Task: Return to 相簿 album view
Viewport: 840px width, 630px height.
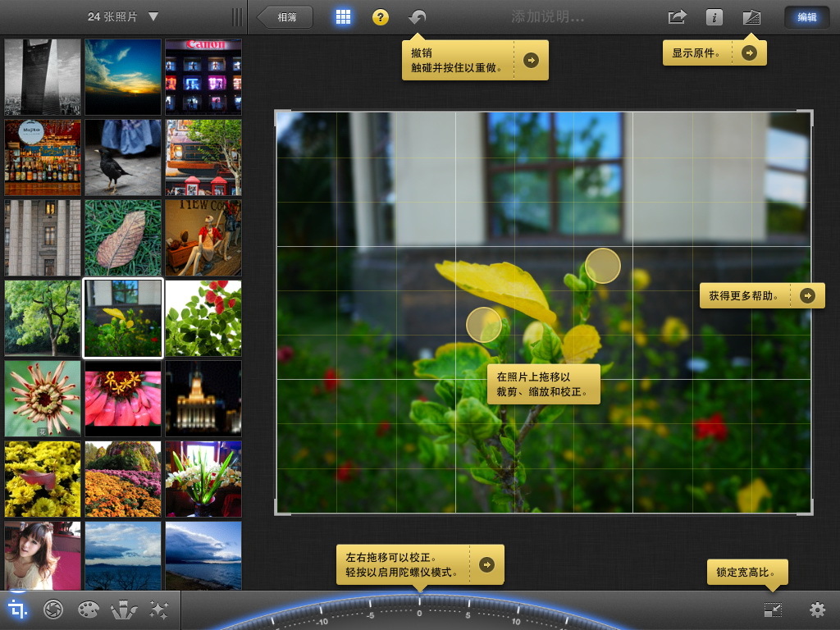Action: click(283, 16)
